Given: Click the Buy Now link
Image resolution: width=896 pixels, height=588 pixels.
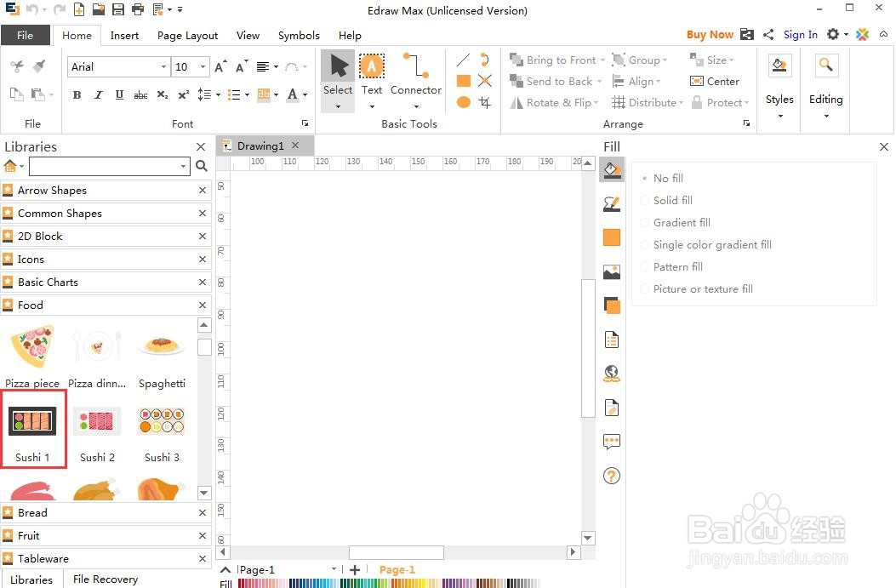Looking at the screenshot, I should [710, 35].
